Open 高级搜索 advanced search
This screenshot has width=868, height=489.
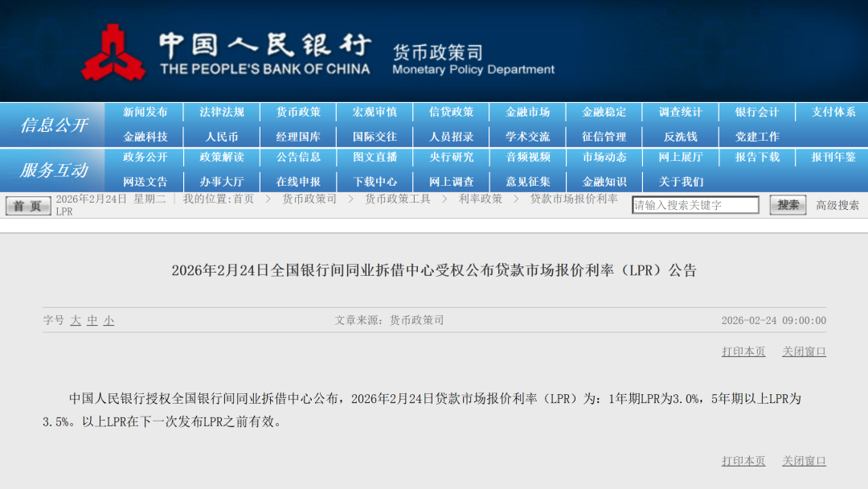pyautogui.click(x=837, y=205)
